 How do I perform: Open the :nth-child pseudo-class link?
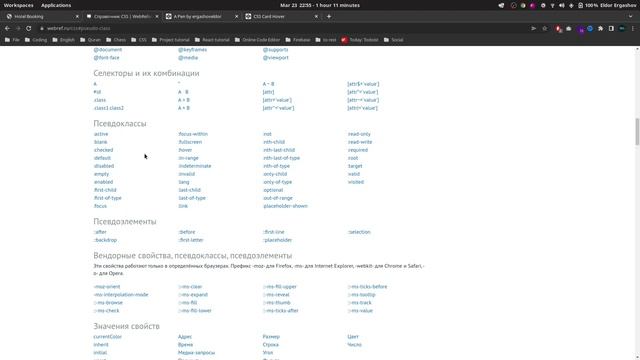274,142
